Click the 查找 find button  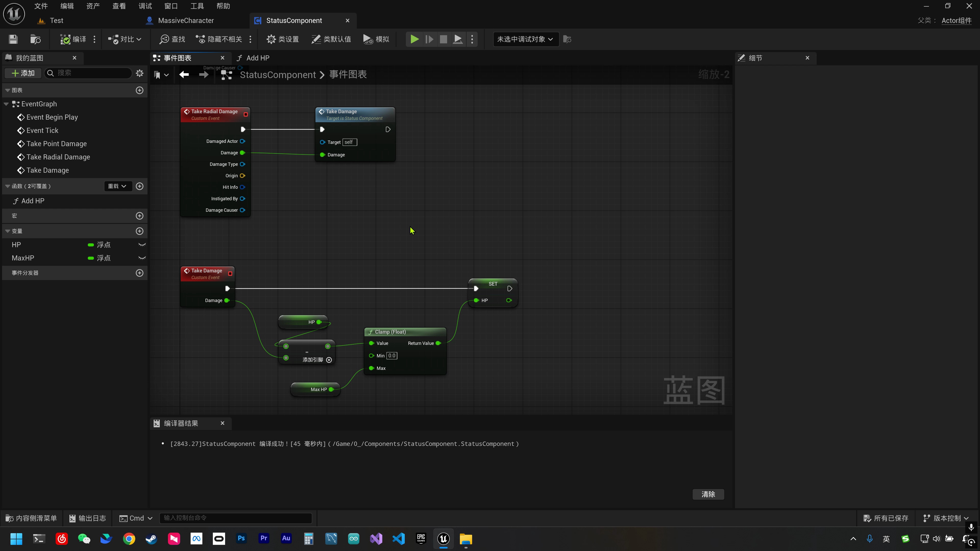pos(172,39)
